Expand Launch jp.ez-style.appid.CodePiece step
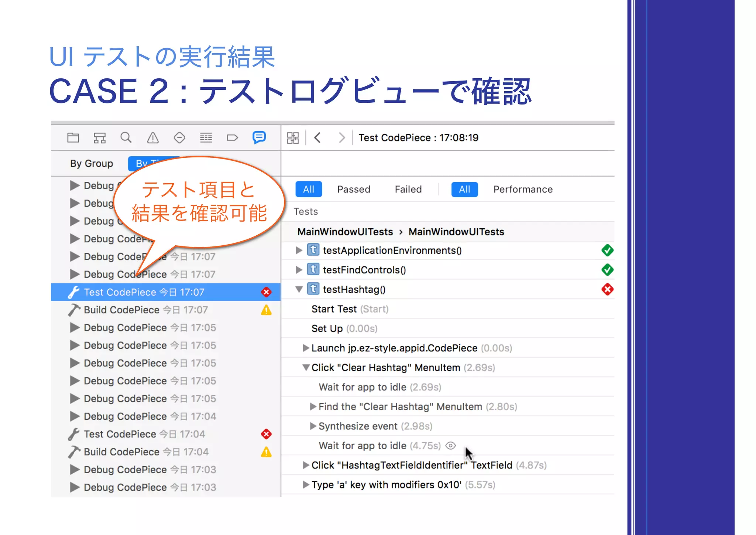Image resolution: width=756 pixels, height=535 pixels. pos(306,348)
